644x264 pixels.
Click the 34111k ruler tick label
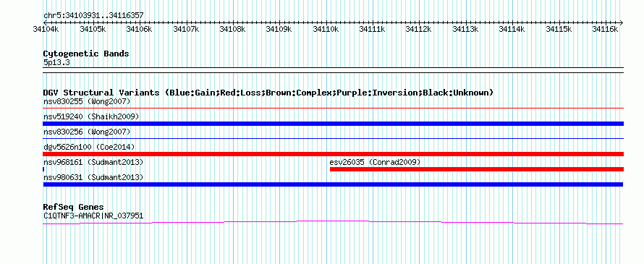(x=372, y=29)
